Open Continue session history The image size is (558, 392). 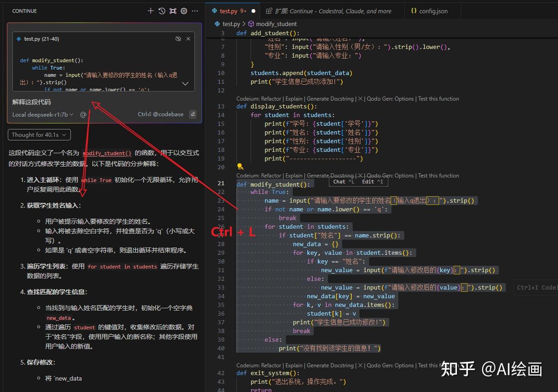162,11
